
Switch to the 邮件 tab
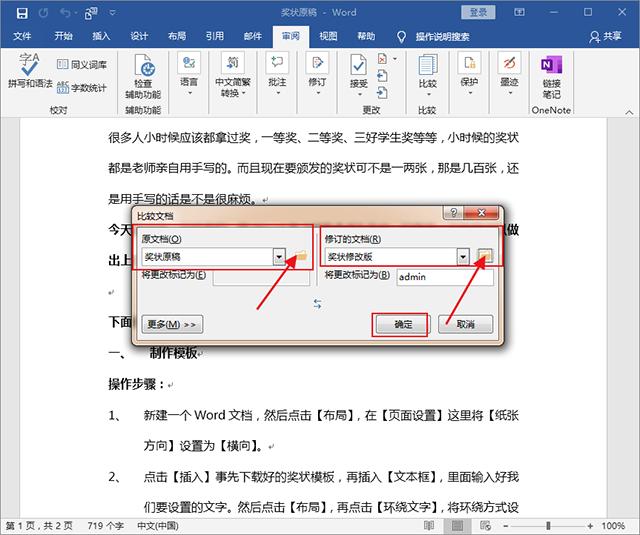click(253, 36)
